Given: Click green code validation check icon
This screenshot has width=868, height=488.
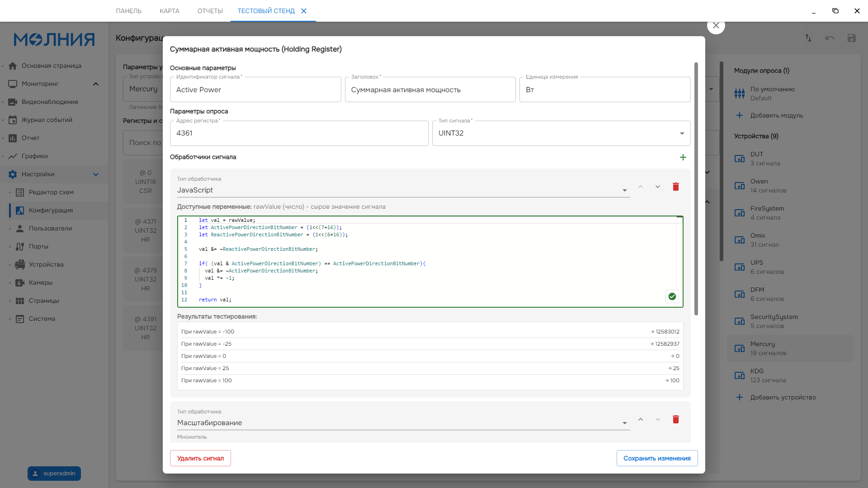Looking at the screenshot, I should coord(672,296).
